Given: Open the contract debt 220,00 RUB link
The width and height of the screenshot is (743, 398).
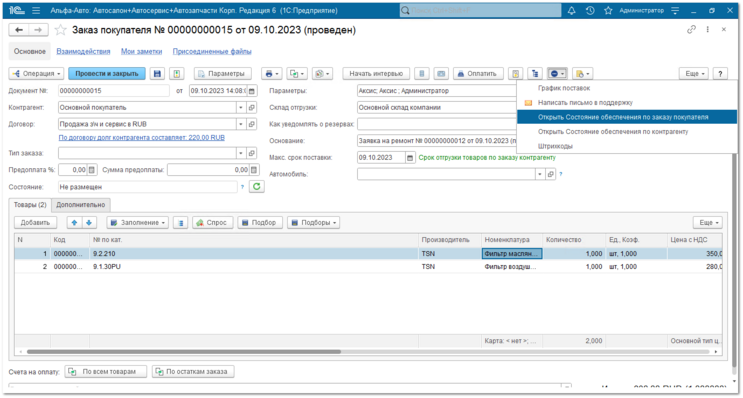Looking at the screenshot, I should point(142,137).
